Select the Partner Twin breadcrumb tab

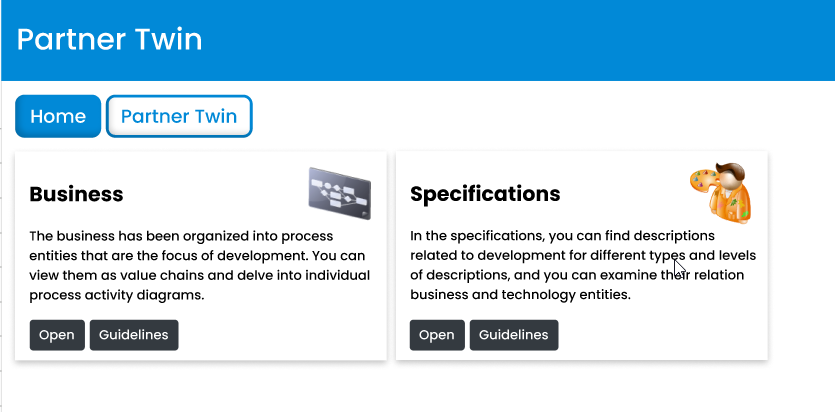[179, 116]
